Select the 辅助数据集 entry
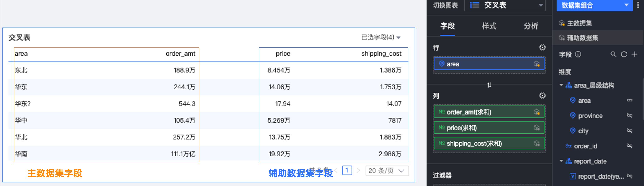This screenshot has width=644, height=186. 598,38
